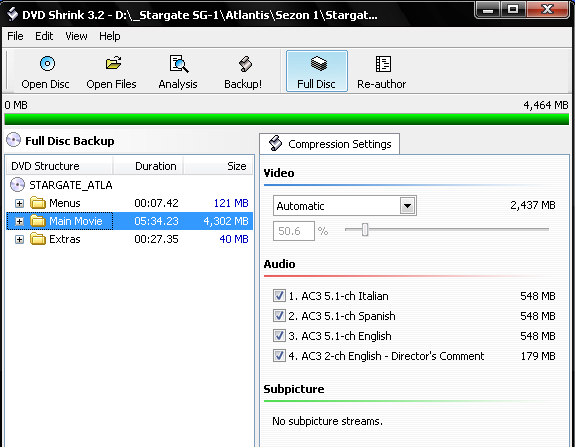The width and height of the screenshot is (575, 447).
Task: Uncheck the AC3 5.1-ch Spanish audio track
Action: pos(279,316)
